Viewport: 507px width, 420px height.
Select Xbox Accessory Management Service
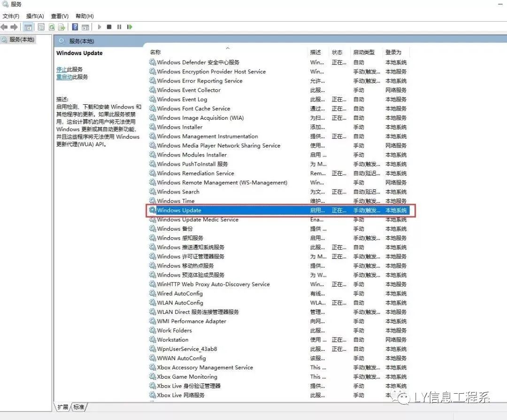(x=278, y=367)
